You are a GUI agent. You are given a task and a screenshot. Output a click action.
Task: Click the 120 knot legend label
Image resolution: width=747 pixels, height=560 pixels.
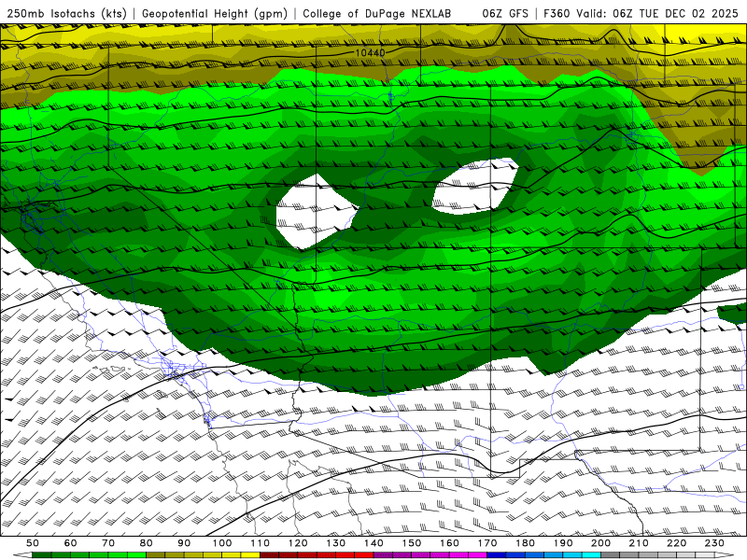(298, 543)
